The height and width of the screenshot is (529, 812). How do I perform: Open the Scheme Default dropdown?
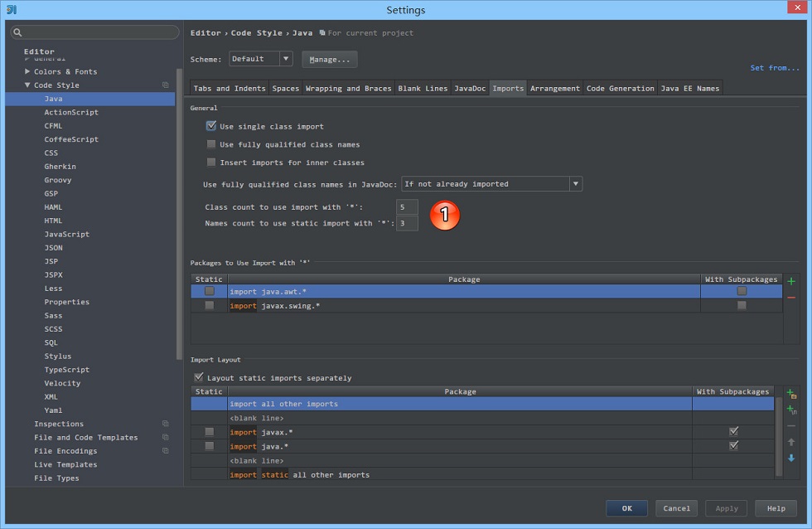coord(260,59)
